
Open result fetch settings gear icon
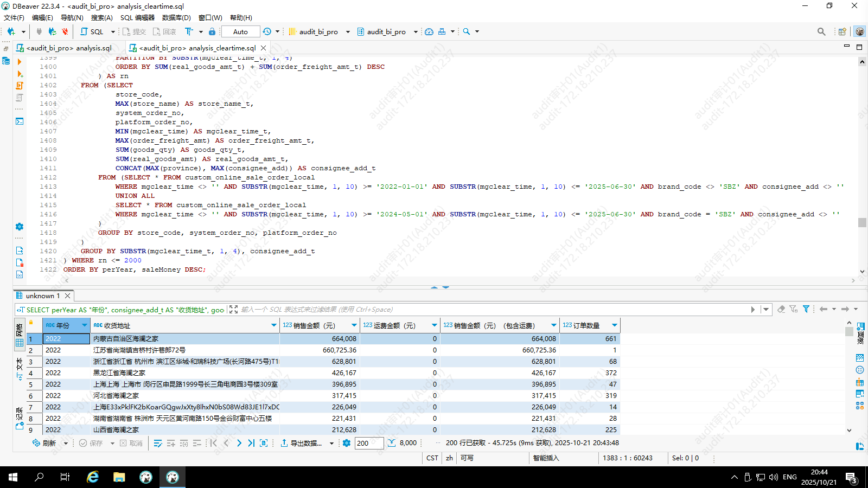tap(347, 443)
